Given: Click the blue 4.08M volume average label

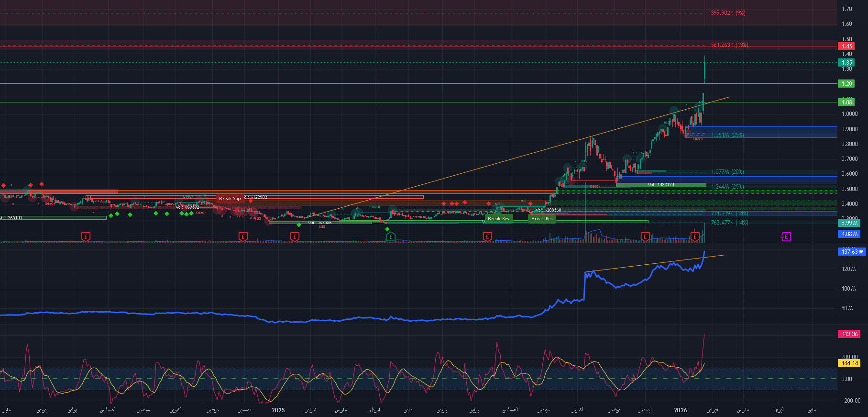Looking at the screenshot, I should [x=849, y=234].
